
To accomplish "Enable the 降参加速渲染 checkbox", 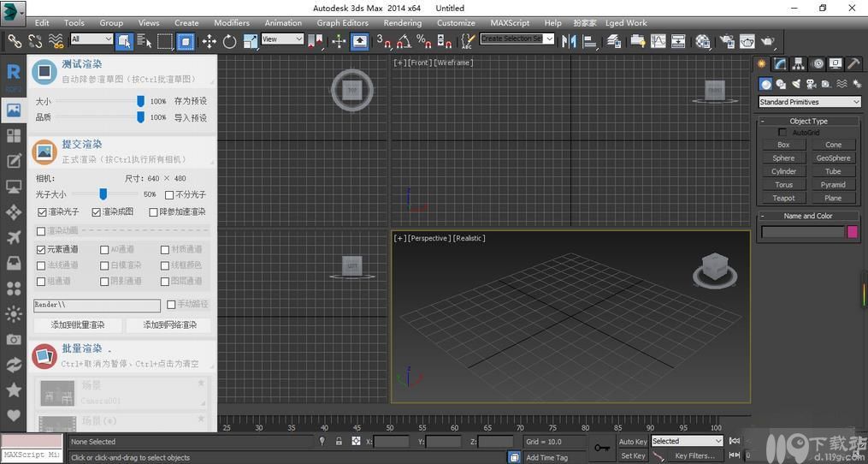I will (154, 211).
